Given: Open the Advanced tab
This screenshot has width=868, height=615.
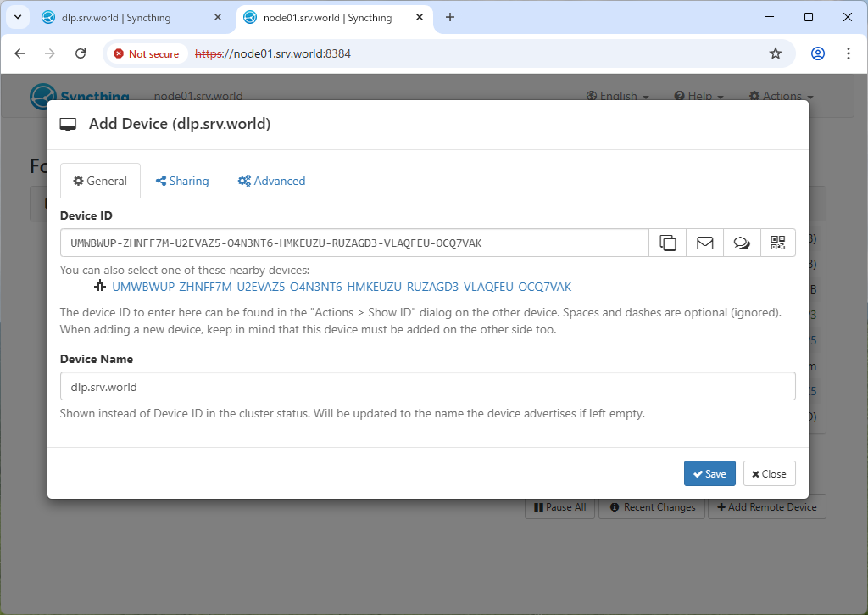Looking at the screenshot, I should coord(271,181).
